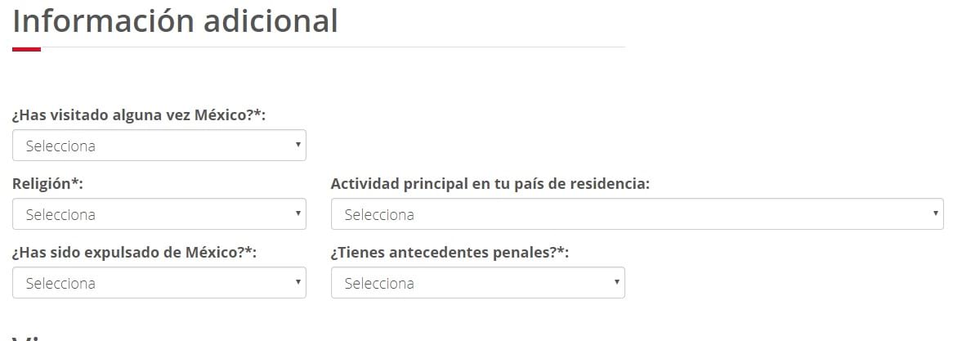The image size is (980, 341).
Task: Open '¿Has sido expulsado de México?' dropdown
Action: click(x=159, y=284)
